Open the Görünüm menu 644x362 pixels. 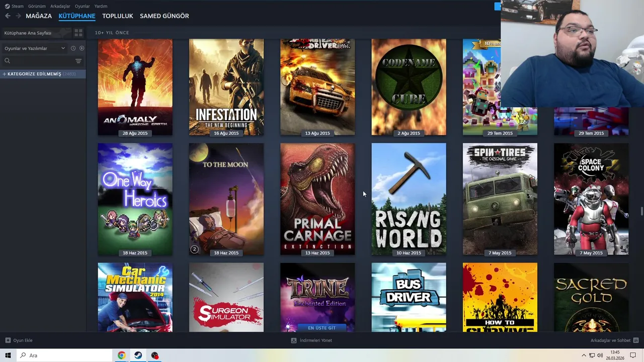37,6
